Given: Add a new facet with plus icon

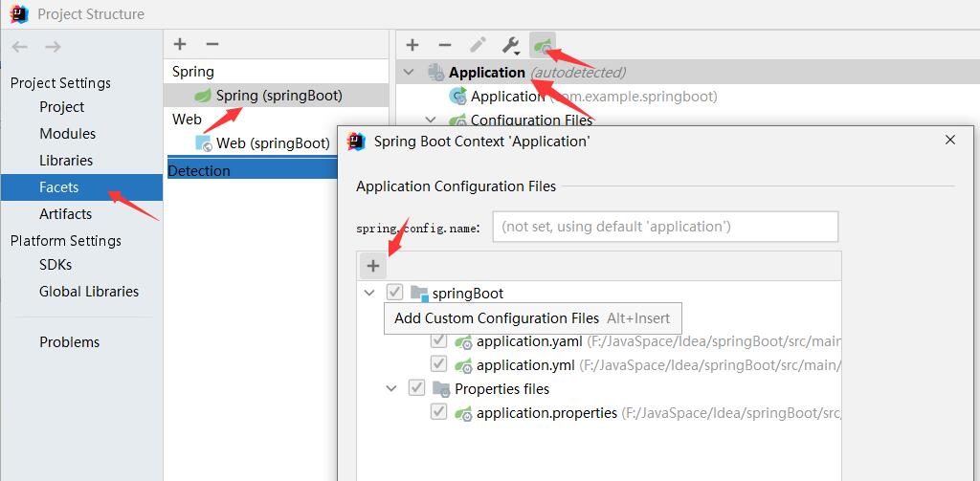Looking at the screenshot, I should [x=180, y=44].
